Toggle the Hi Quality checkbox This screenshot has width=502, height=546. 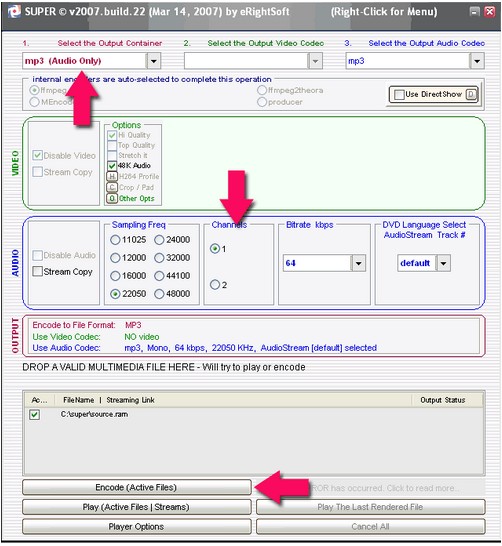click(112, 135)
